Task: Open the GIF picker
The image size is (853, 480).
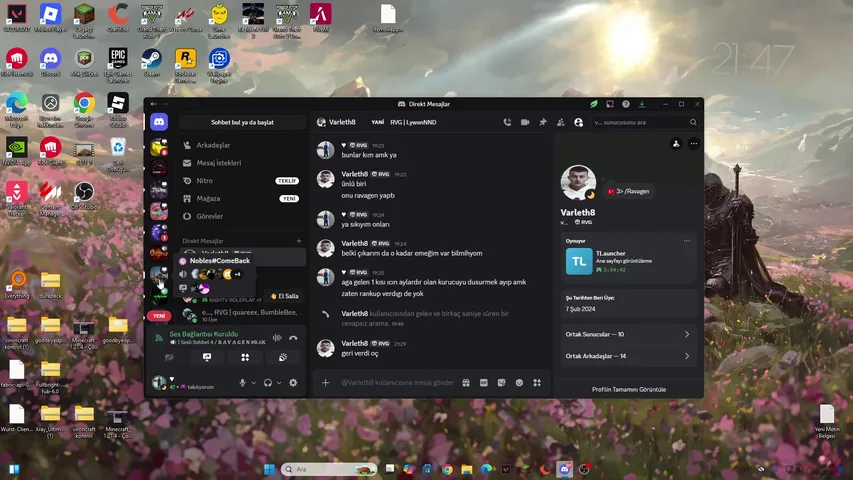Action: 484,383
